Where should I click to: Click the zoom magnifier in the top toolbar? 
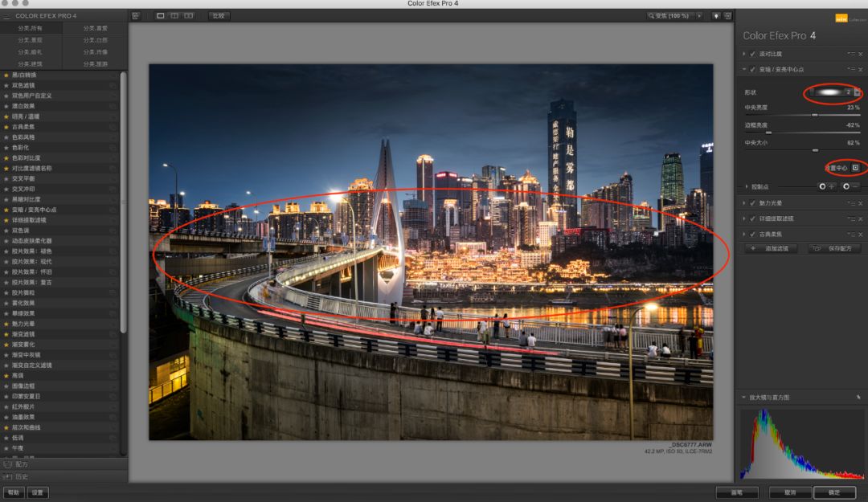click(651, 16)
